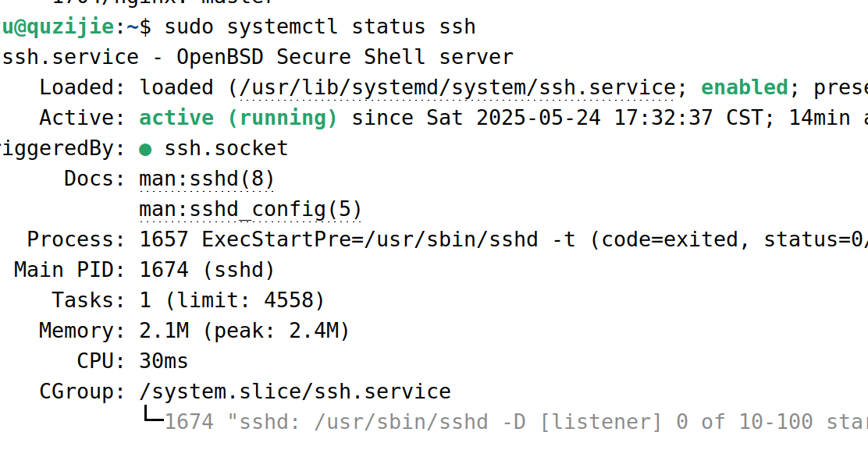Click the ssh.socket trigger name
Screen dimensions: 868x464
[226, 148]
